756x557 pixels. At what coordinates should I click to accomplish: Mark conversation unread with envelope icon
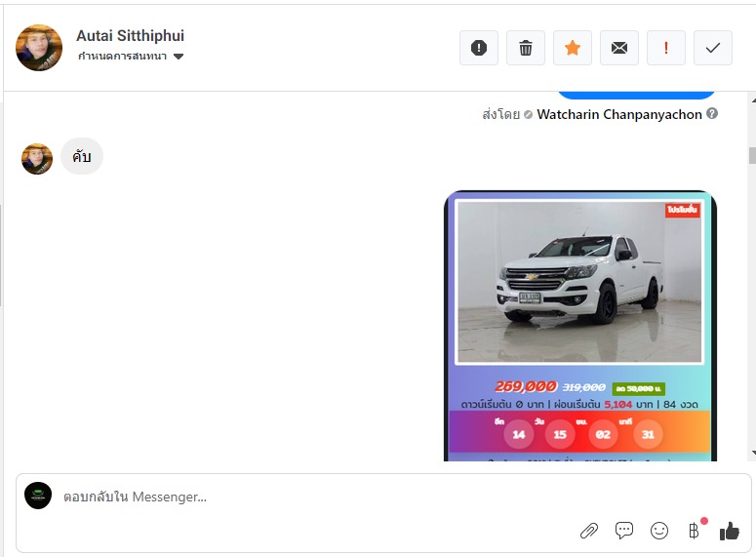(619, 48)
